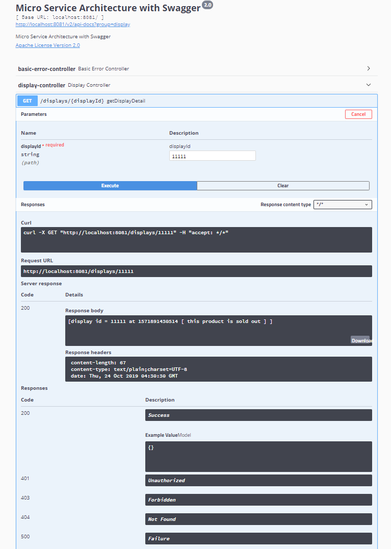Viewport: 392px width, 549px height.
Task: Click the displayId input field
Action: pyautogui.click(x=212, y=156)
